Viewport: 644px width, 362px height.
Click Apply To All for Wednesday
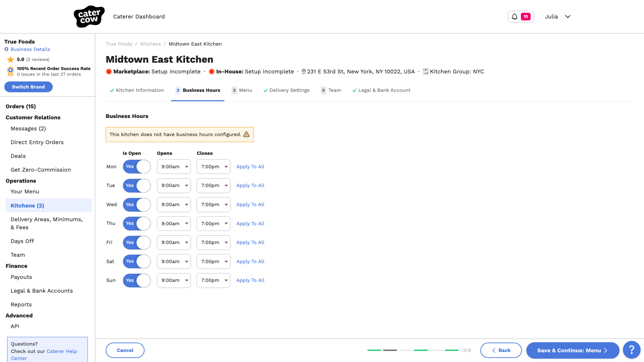click(250, 204)
